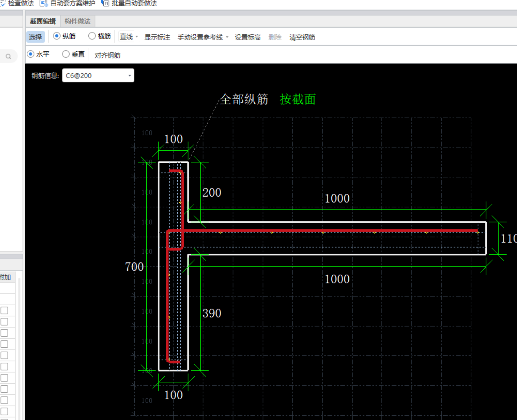
Task: Click 显示标注
Action: pos(157,37)
